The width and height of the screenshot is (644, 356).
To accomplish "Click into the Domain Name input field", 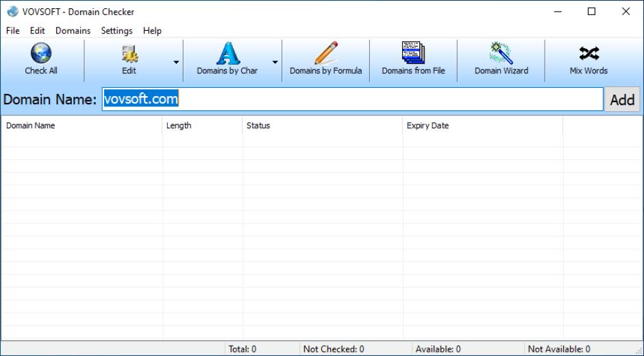I will tap(352, 99).
